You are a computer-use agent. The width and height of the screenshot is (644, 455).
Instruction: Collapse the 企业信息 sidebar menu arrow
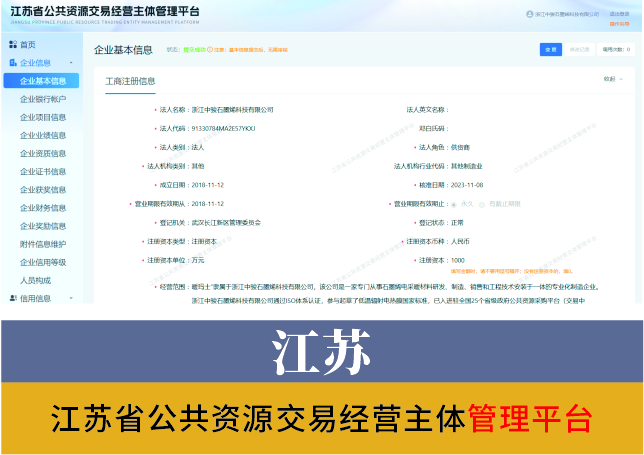click(71, 62)
